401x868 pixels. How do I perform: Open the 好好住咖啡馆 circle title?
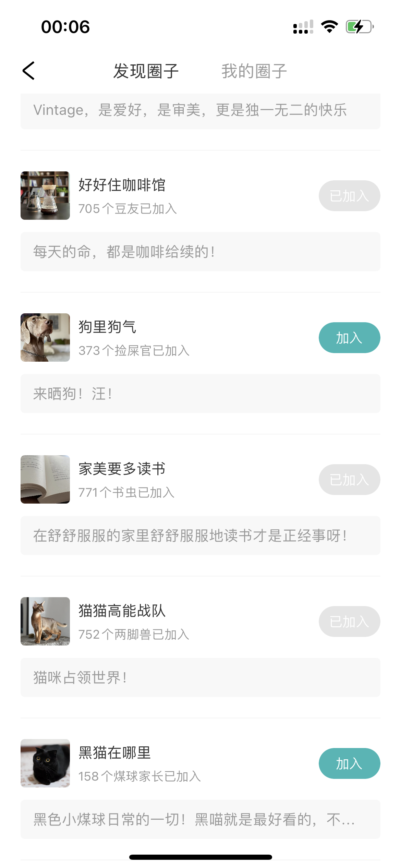click(122, 185)
